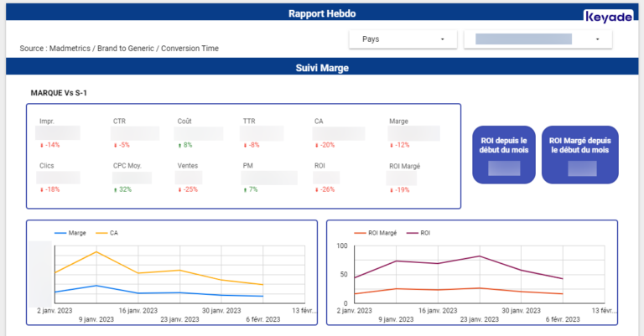Click the Impr. down arrow indicator
644x336 pixels.
42,145
